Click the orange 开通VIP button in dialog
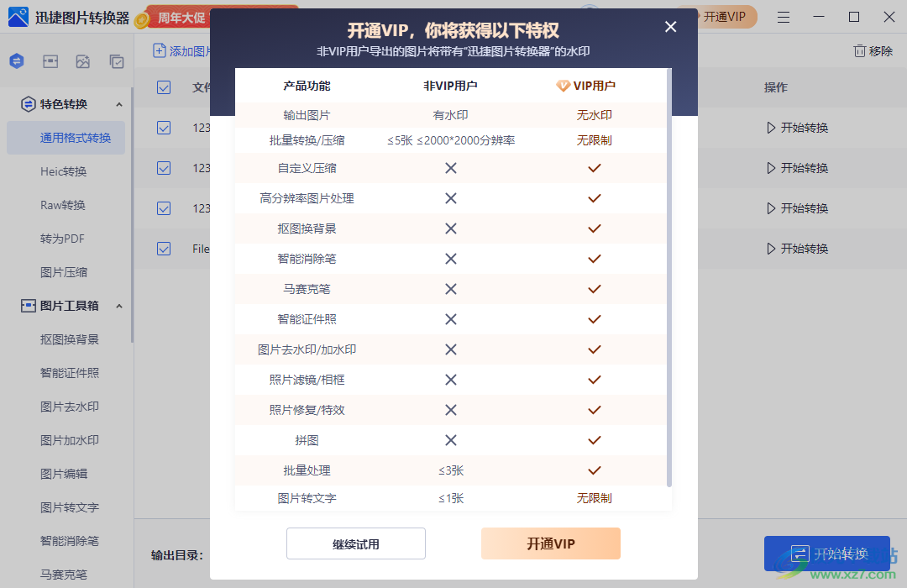Viewport: 907px width, 588px height. click(x=551, y=543)
